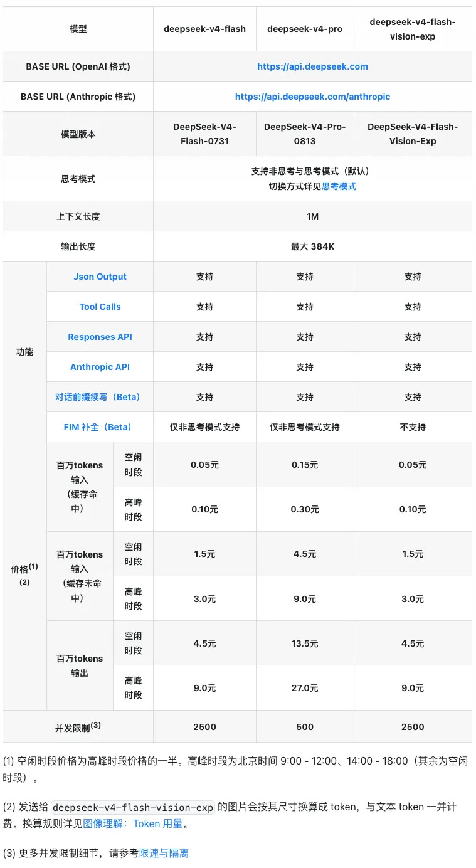Click the 思考模式 row label
This screenshot has width=476, height=868.
pos(78,179)
